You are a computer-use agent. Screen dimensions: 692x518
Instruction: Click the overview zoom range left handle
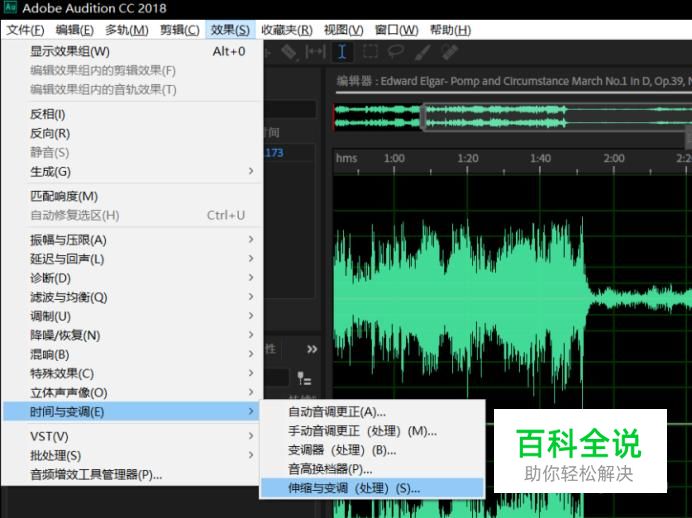[x=423, y=116]
